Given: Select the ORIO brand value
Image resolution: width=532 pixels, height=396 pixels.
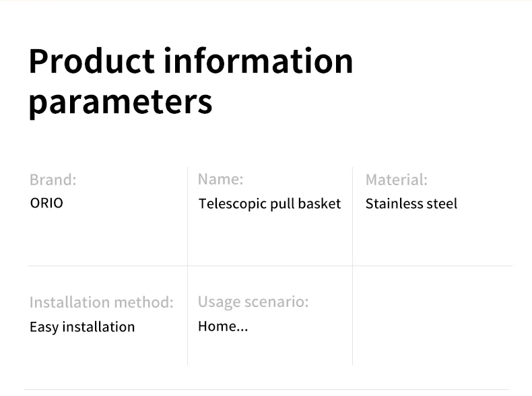Looking at the screenshot, I should 46,203.
